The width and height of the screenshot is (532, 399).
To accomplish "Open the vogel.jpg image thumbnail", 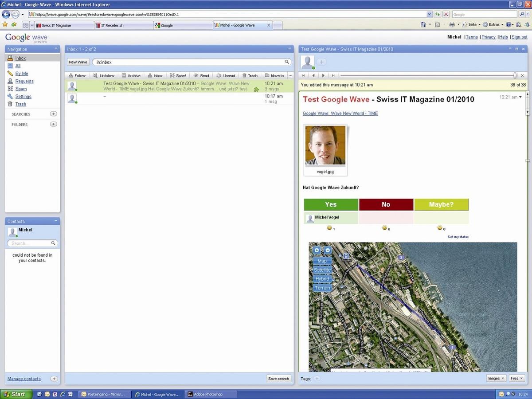I will point(325,145).
